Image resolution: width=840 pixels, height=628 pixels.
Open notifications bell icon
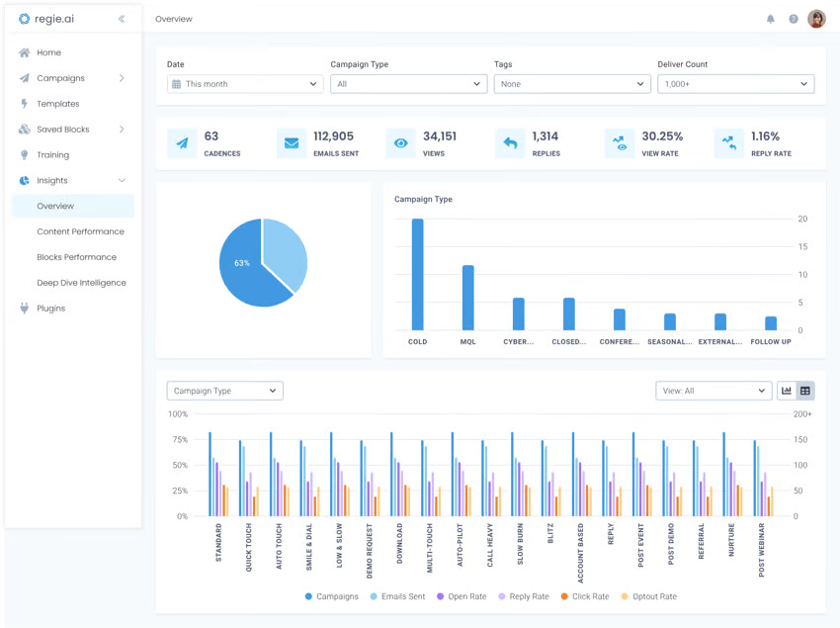click(771, 19)
